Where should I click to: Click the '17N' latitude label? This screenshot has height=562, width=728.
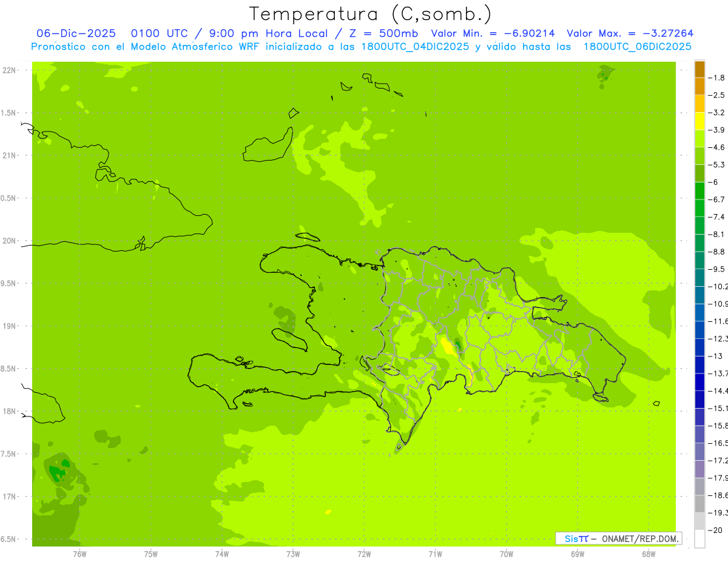[10, 497]
